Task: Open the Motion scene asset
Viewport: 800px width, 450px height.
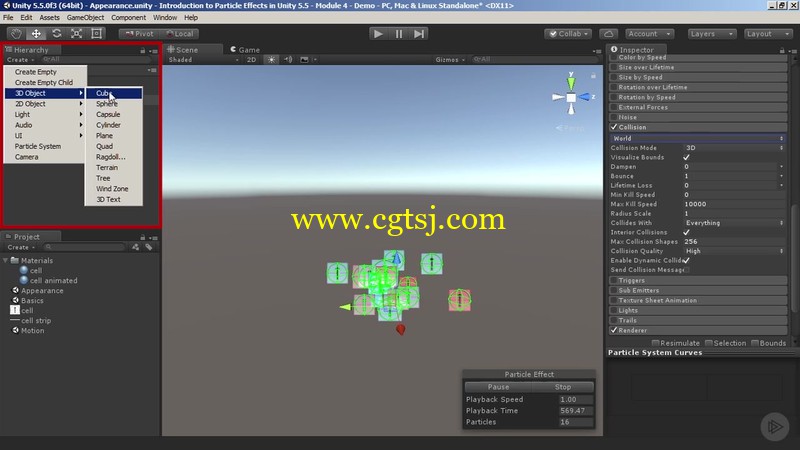Action: 28,331
